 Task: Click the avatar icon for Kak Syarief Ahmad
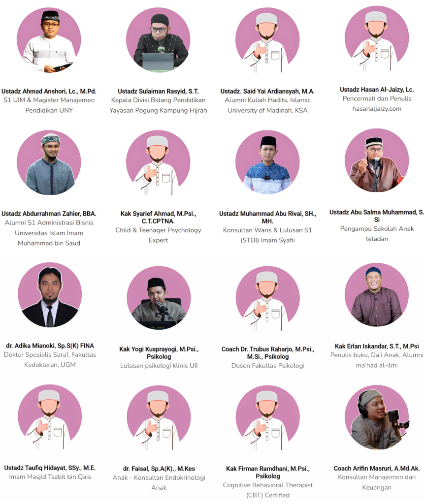point(158,162)
